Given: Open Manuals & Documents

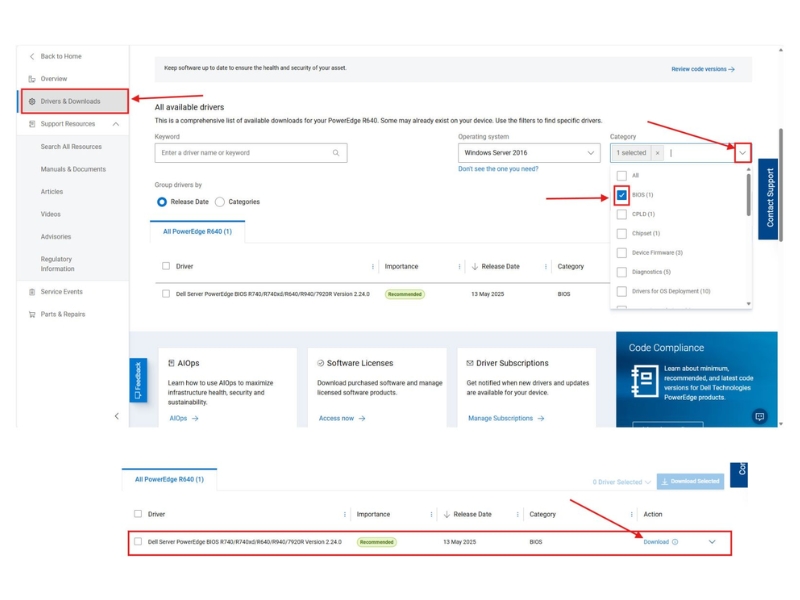Looking at the screenshot, I should coord(73,169).
